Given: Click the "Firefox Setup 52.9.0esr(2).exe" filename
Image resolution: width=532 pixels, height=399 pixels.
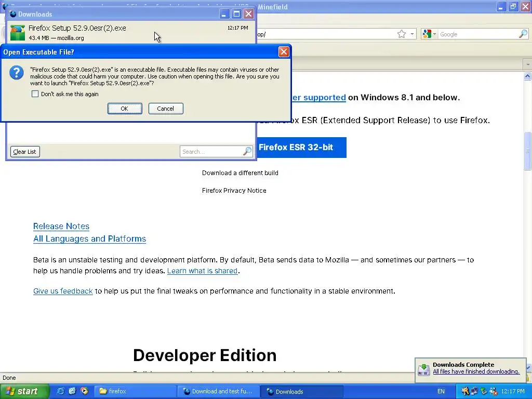Looking at the screenshot, I should point(77,28).
